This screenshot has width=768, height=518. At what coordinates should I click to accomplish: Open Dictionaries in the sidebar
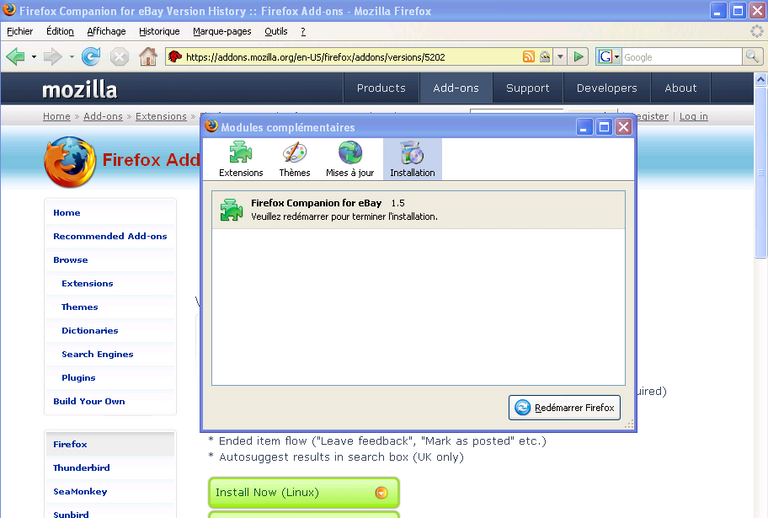90,330
